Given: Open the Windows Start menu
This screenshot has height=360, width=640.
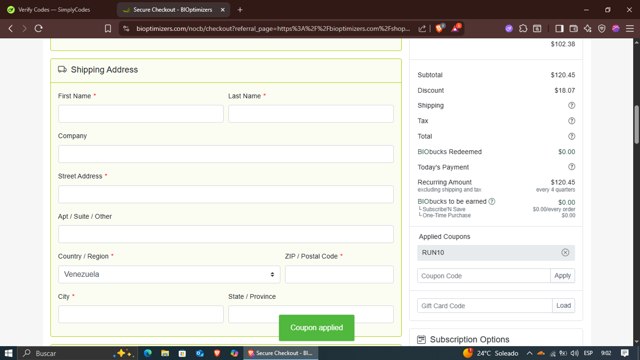Looking at the screenshot, I should coord(8,353).
